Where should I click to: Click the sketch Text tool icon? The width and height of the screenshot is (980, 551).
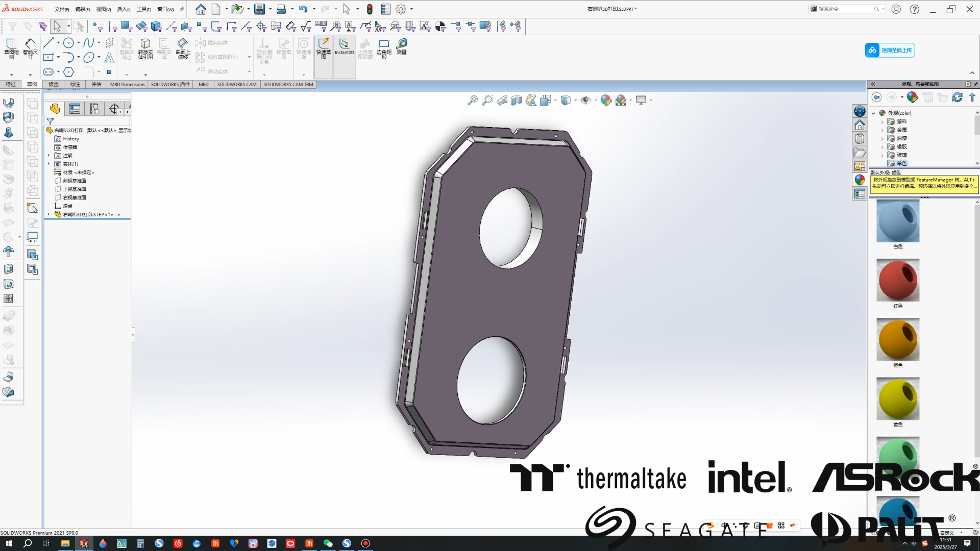coord(109,58)
